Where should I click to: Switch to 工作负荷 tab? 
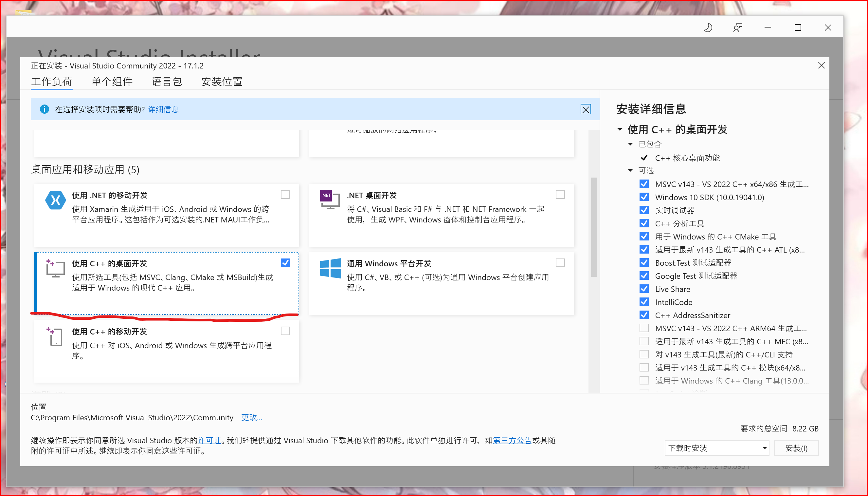coord(51,82)
